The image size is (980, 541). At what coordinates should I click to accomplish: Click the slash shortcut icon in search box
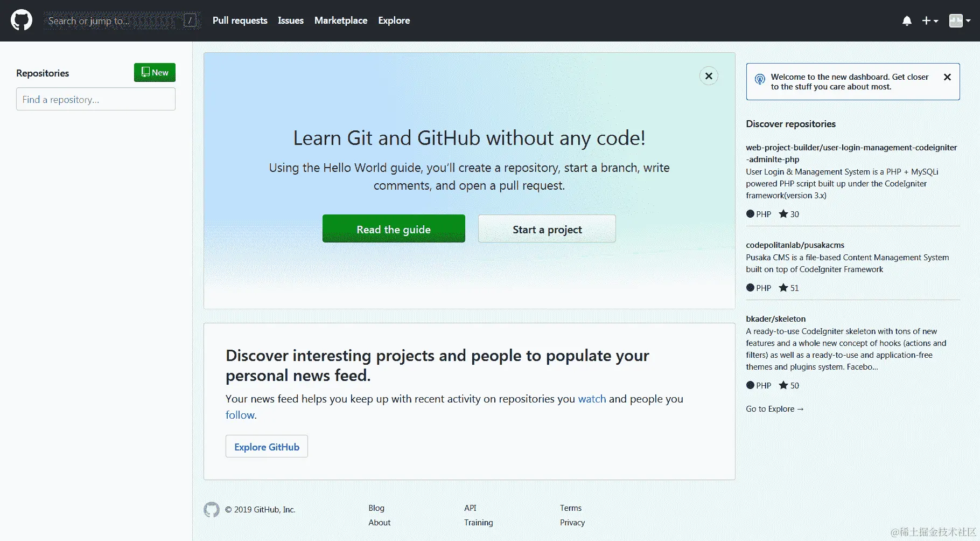[190, 20]
